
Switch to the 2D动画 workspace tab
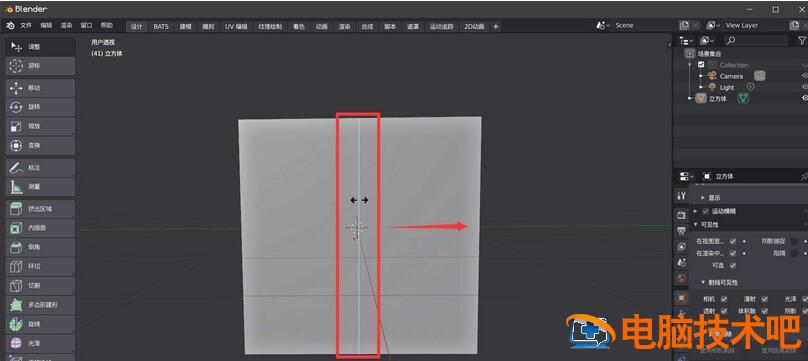[x=474, y=27]
